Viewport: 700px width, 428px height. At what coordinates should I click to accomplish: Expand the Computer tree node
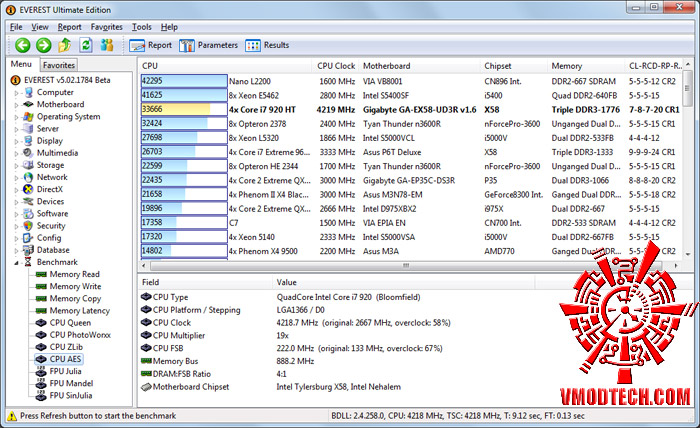[x=17, y=93]
